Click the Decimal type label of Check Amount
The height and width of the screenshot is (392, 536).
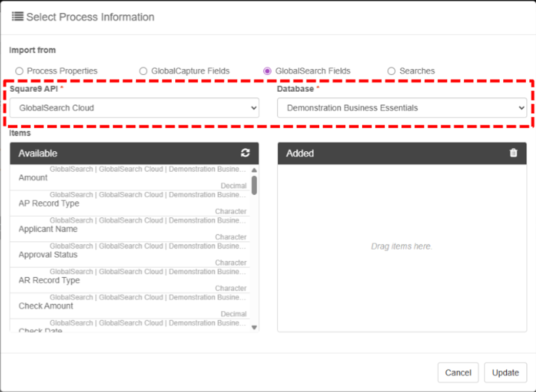(x=234, y=314)
